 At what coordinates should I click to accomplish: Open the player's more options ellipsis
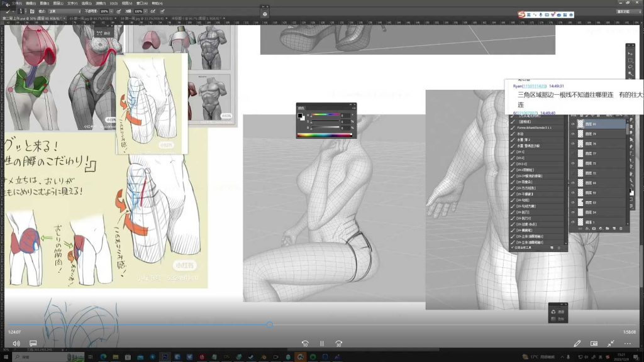coord(627,344)
